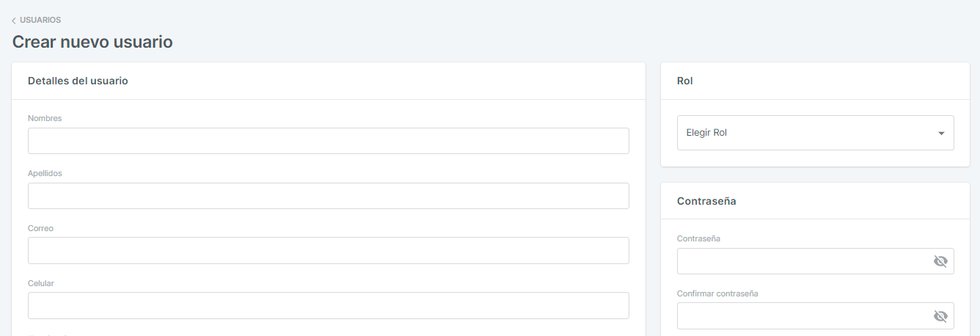Click the Apellidos field label
Image resolution: width=980 pixels, height=336 pixels.
(45, 173)
